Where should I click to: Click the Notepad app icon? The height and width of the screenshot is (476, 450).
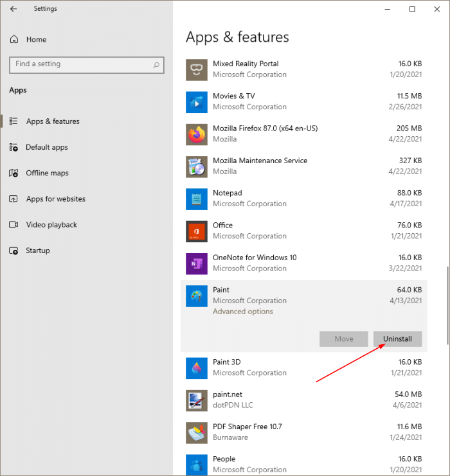point(197,199)
